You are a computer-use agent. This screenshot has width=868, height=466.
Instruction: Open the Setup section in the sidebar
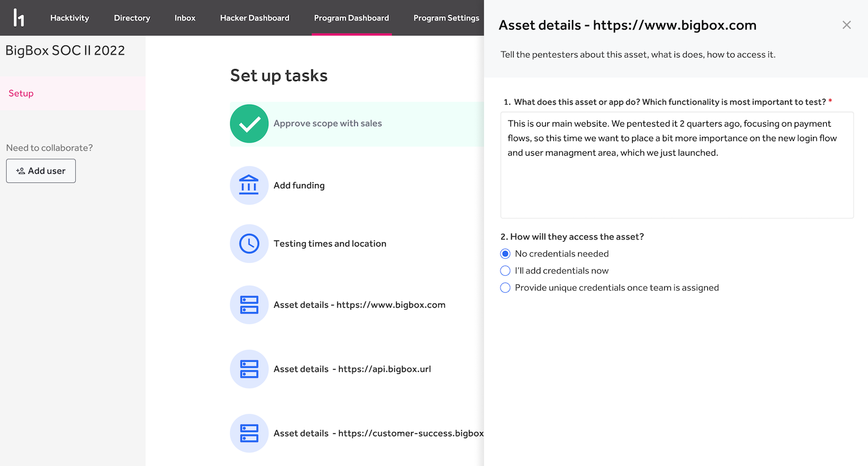[x=21, y=93]
